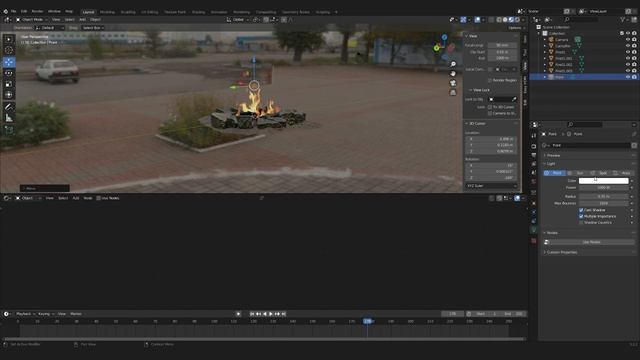Open the Blender logo menu

click(5, 11)
